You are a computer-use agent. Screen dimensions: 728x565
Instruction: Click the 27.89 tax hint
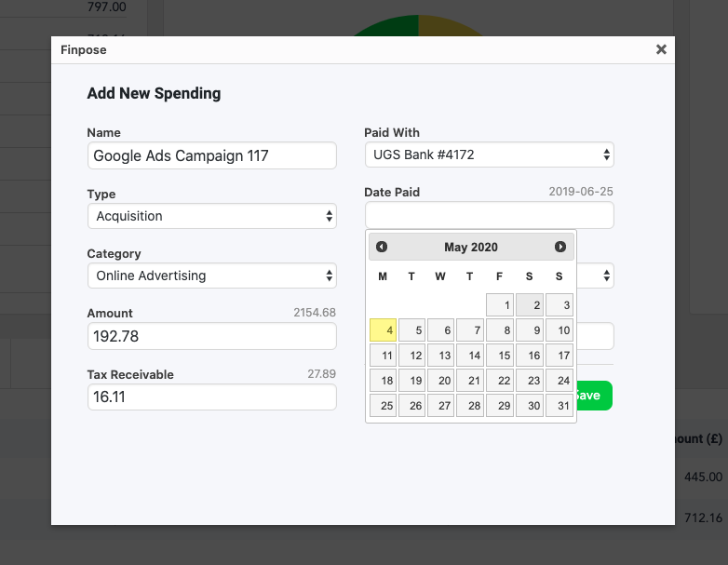click(321, 374)
